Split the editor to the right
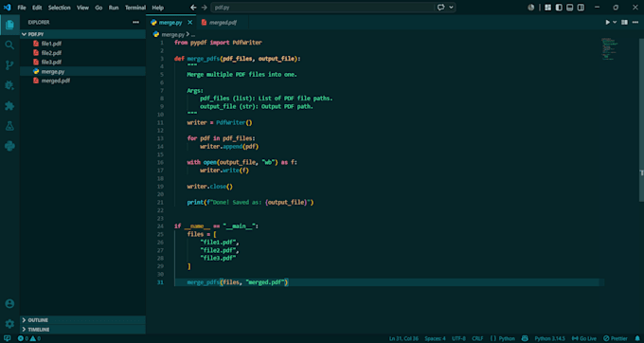This screenshot has width=644, height=343. coord(624,22)
